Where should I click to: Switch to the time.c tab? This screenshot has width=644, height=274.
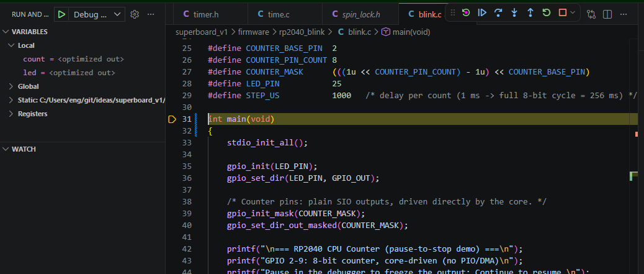pyautogui.click(x=285, y=14)
